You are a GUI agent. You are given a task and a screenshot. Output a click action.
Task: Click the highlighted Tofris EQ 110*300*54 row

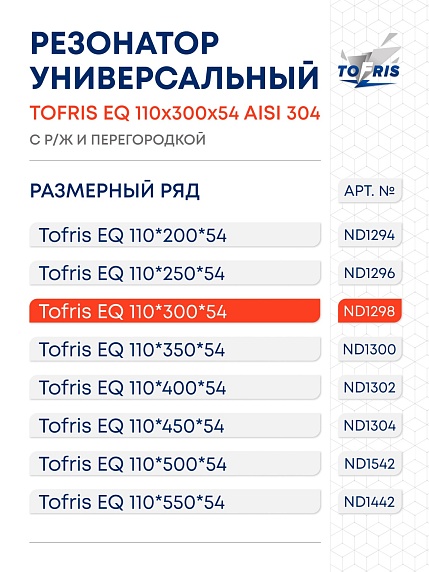point(175,311)
